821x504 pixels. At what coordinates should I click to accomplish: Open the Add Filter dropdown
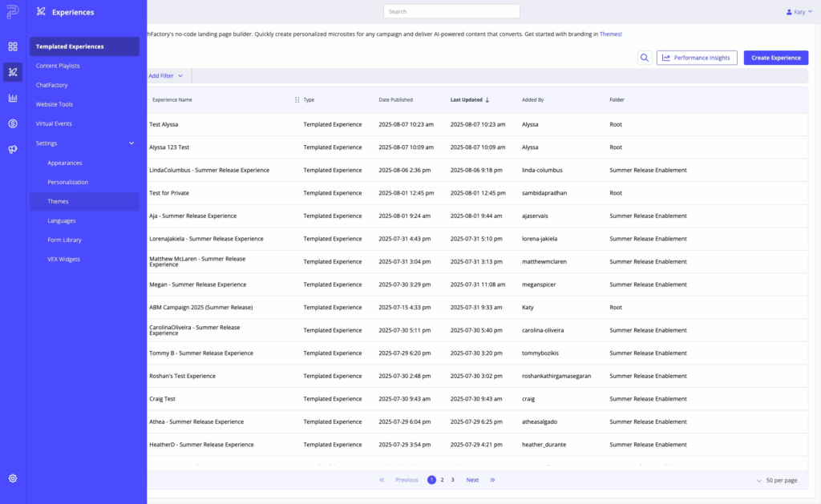coord(165,76)
